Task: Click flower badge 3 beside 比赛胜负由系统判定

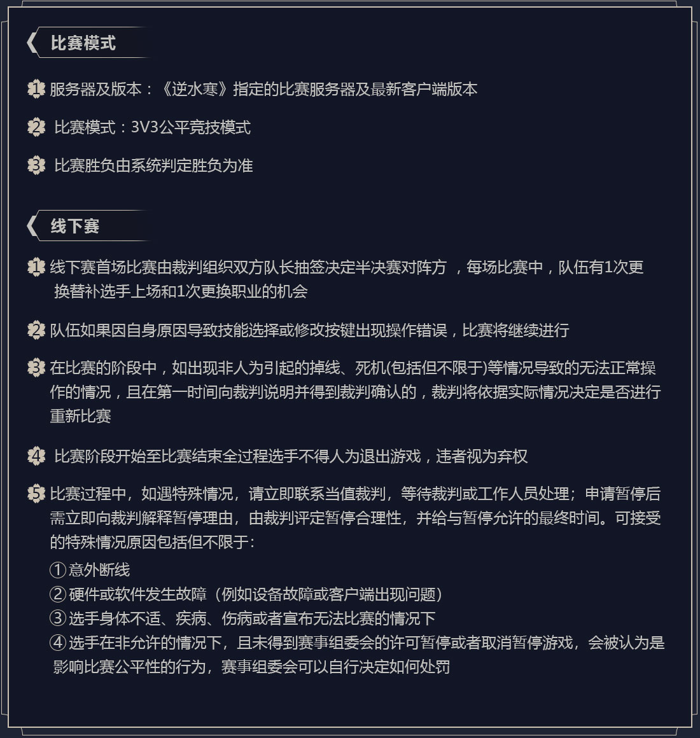Action: [36, 165]
